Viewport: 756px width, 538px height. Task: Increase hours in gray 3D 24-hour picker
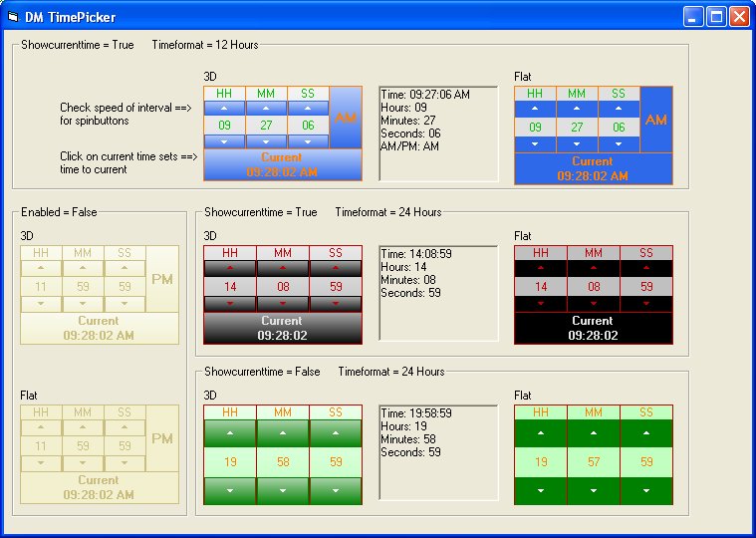(x=230, y=268)
